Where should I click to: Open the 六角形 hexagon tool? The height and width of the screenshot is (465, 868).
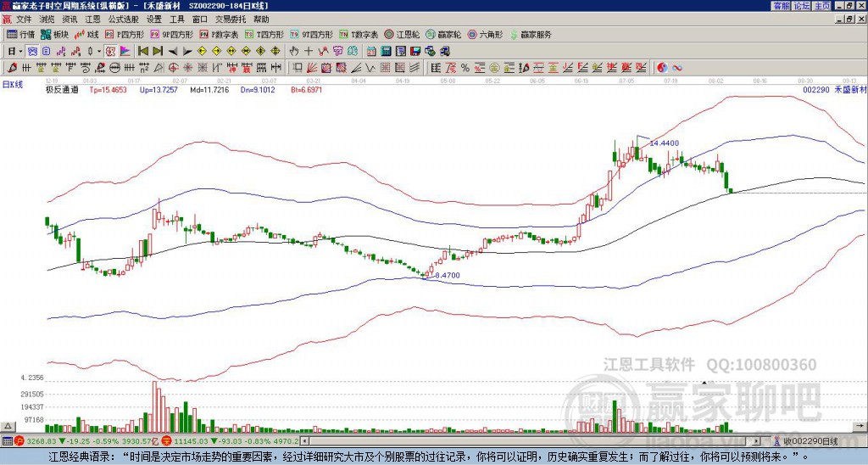tap(485, 34)
